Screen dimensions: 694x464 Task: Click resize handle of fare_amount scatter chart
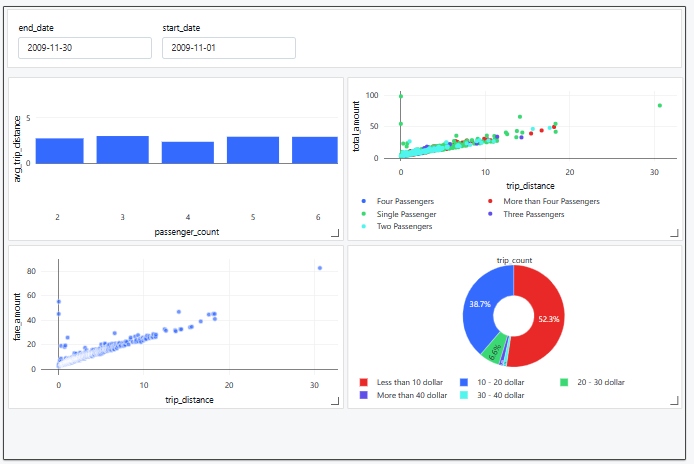[x=334, y=401]
